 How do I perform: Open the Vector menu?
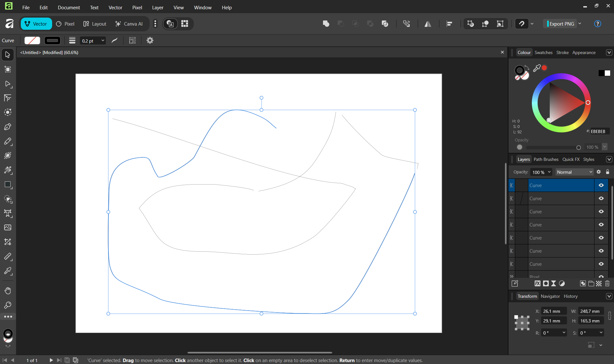(115, 7)
